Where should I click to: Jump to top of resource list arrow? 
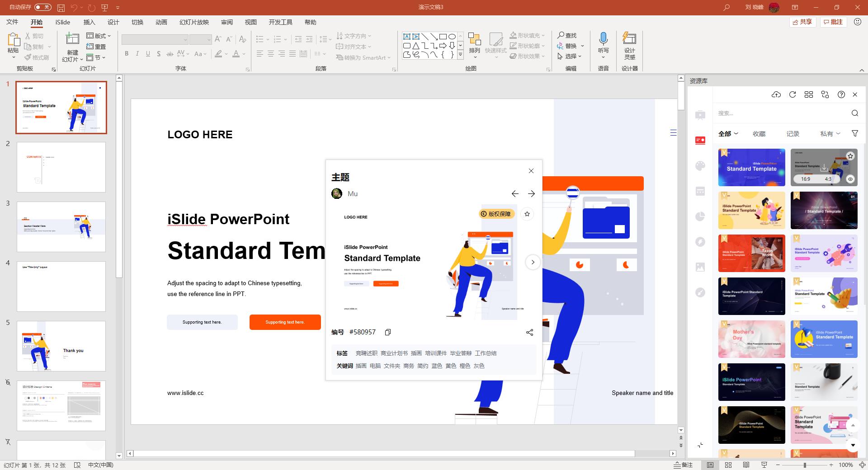tap(853, 425)
